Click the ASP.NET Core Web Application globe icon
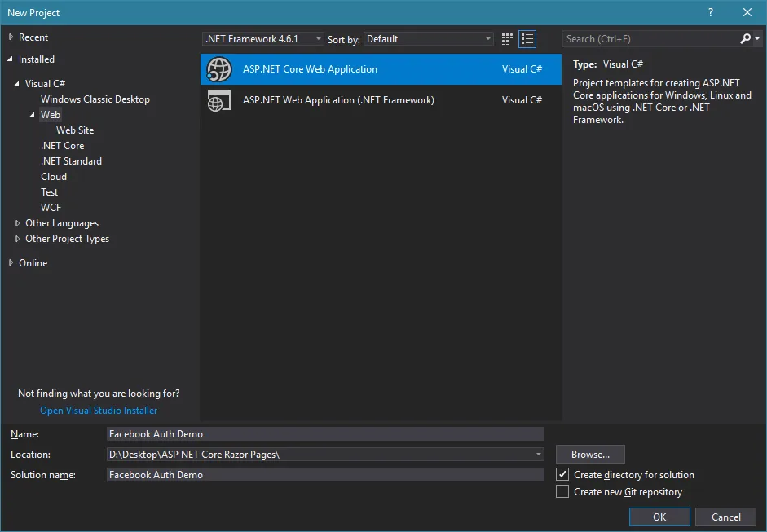The image size is (767, 532). (x=218, y=69)
